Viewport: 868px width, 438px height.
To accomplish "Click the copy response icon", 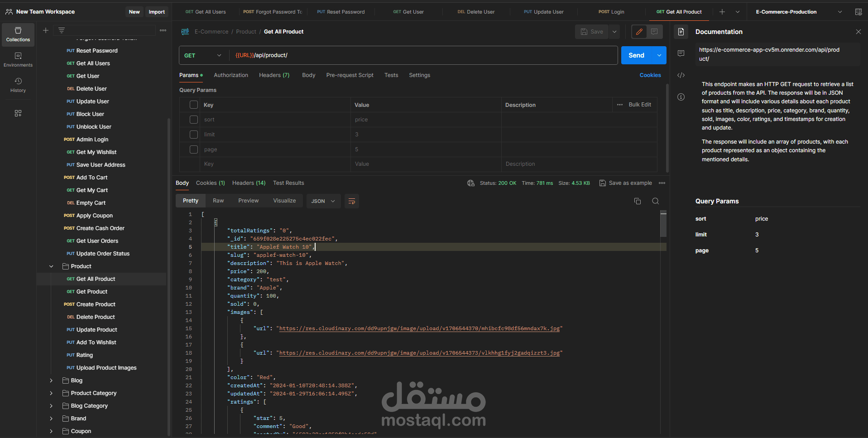I will 638,201.
